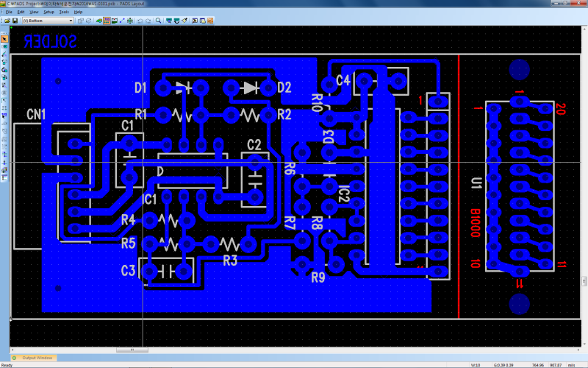Select the red B1000 text
The height and width of the screenshot is (368, 588).
(x=475, y=223)
